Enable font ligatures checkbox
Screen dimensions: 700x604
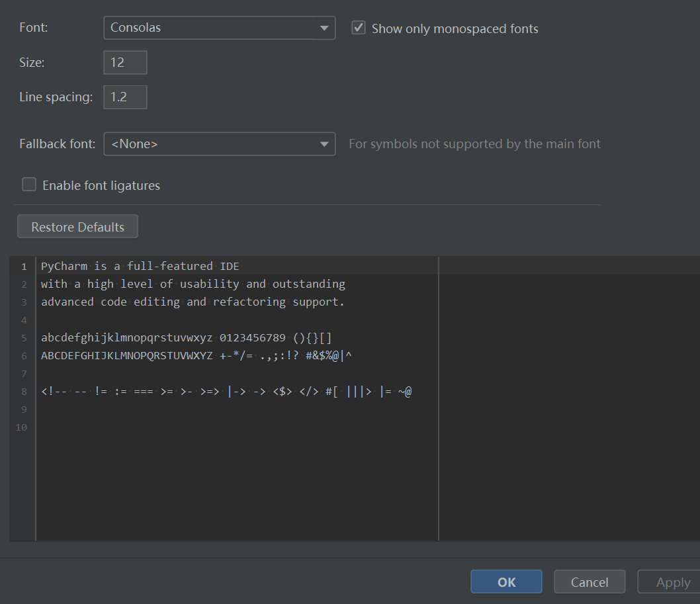coord(29,185)
